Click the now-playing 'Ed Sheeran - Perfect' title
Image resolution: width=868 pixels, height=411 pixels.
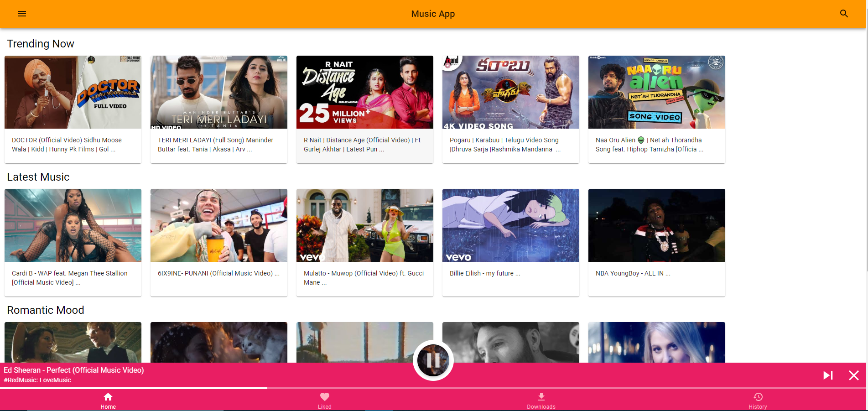click(74, 370)
